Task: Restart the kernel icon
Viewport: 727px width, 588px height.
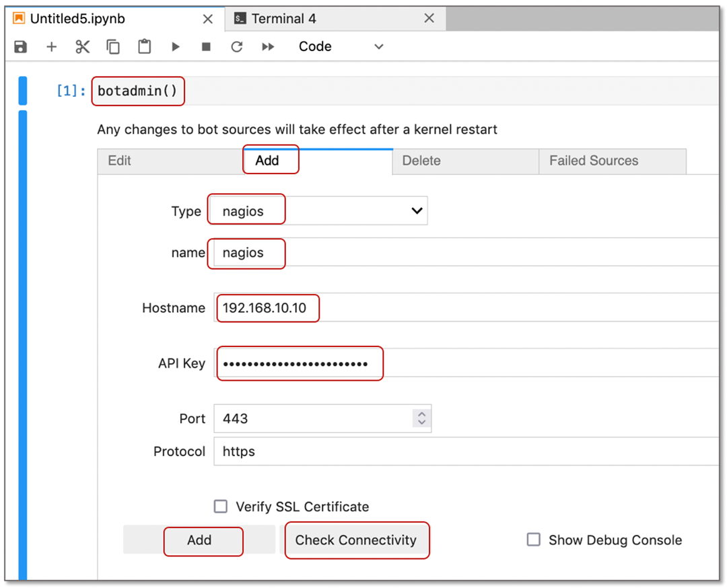Action: click(x=236, y=47)
